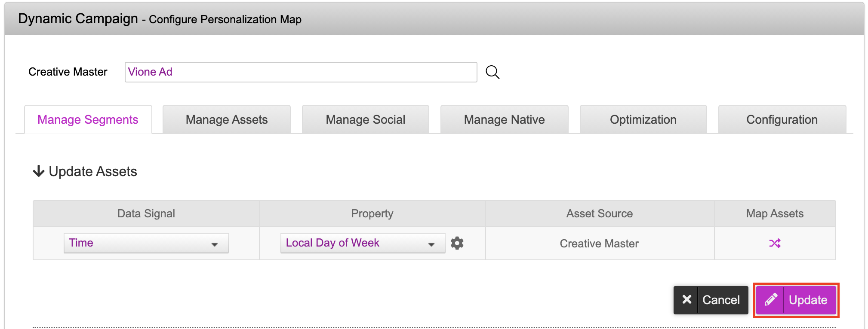Switch to the Optimization tab
This screenshot has height=329, width=868.
click(643, 120)
